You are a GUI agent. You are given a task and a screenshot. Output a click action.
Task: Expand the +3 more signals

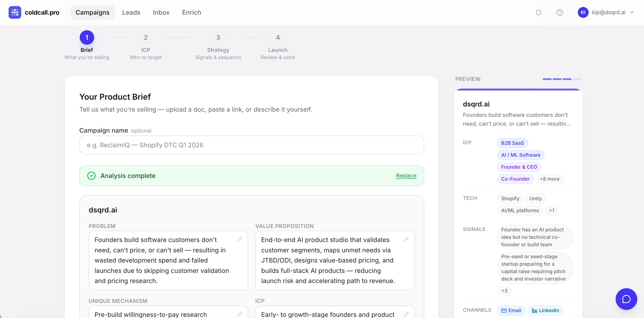pos(504,291)
